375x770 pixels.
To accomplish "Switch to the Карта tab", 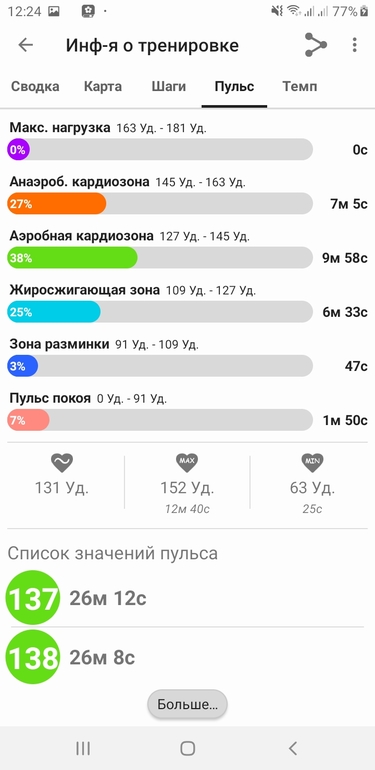I will (103, 86).
